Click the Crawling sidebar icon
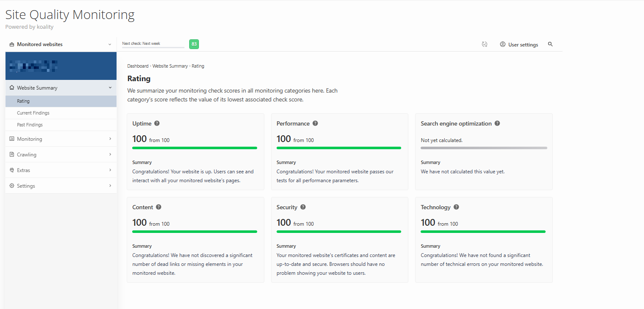Image resolution: width=644 pixels, height=309 pixels. click(11, 154)
